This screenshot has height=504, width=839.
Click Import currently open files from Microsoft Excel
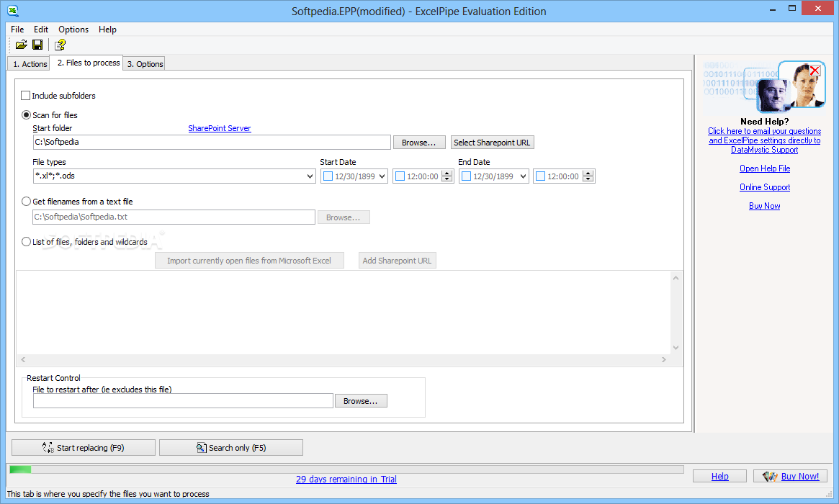[249, 261]
